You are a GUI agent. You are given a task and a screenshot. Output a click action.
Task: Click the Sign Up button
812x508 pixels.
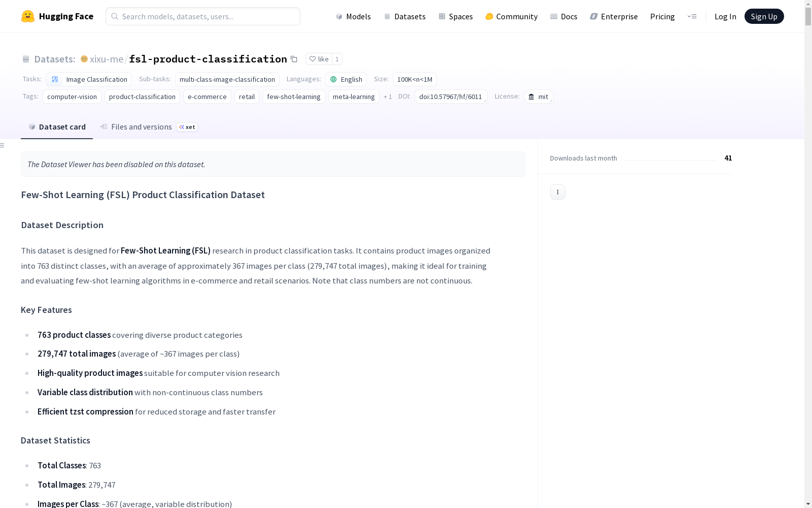pyautogui.click(x=764, y=16)
